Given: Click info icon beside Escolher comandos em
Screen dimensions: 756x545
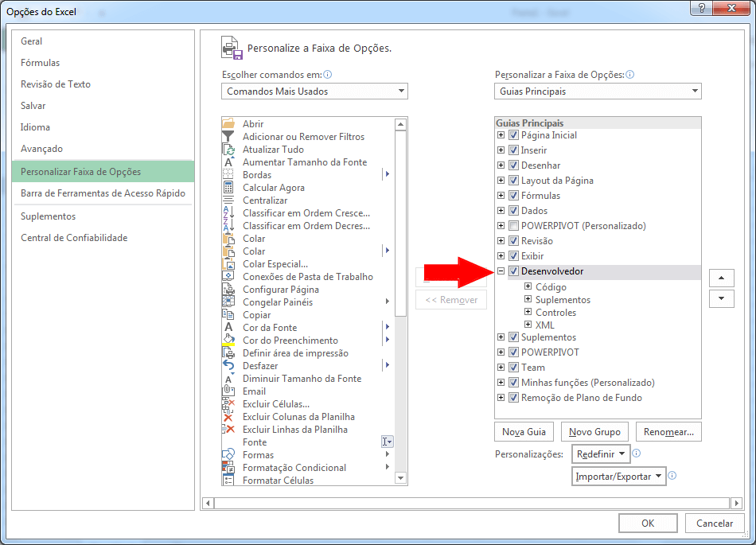Looking at the screenshot, I should [328, 74].
